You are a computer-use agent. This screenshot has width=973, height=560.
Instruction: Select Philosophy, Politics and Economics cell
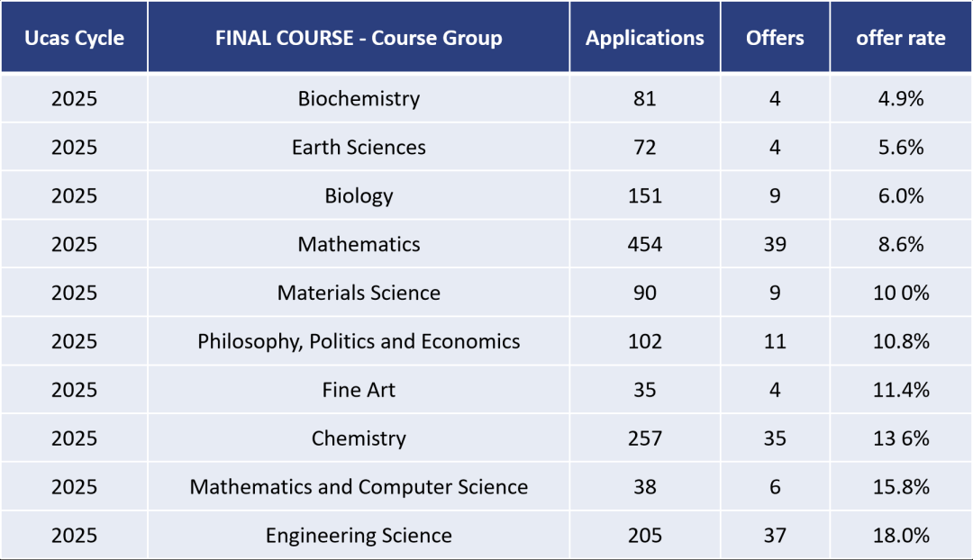[359, 342]
